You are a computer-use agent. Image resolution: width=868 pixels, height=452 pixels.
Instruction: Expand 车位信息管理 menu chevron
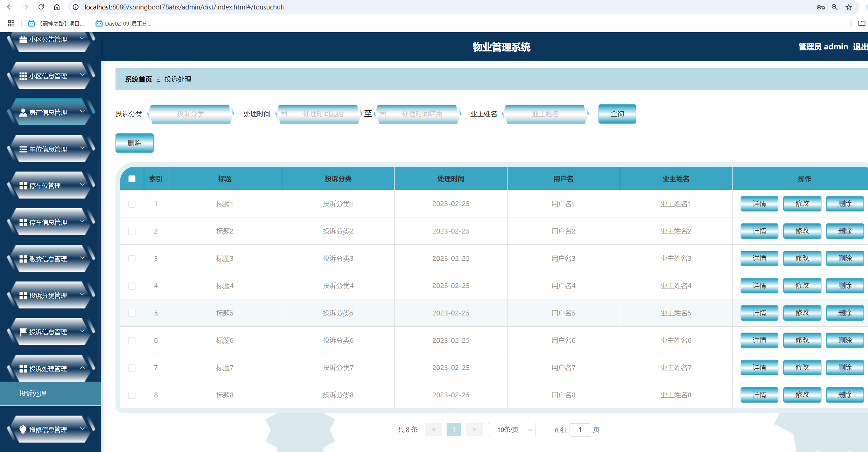pos(83,148)
